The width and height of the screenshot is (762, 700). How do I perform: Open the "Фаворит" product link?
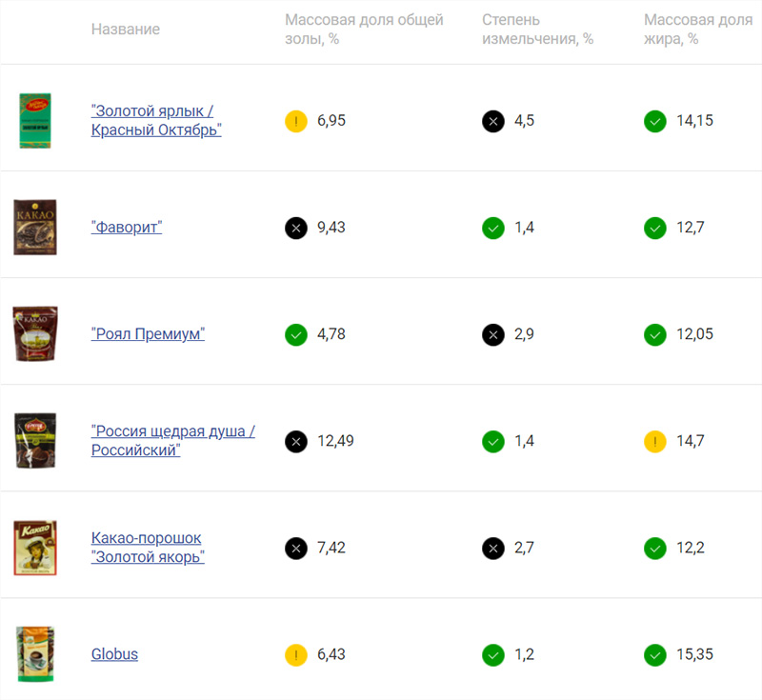[x=127, y=228]
